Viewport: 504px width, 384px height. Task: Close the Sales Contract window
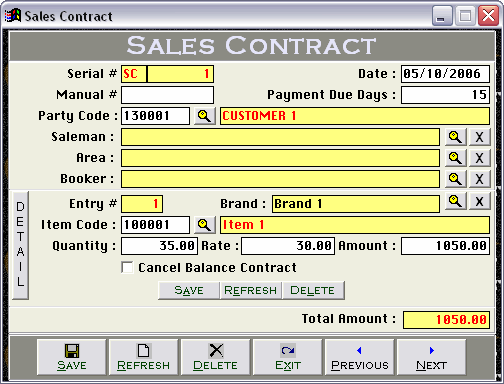coord(488,16)
